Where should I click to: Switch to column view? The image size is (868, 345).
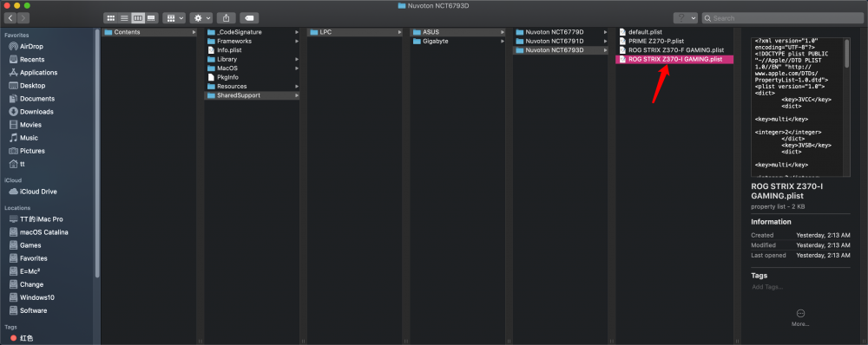(137, 18)
